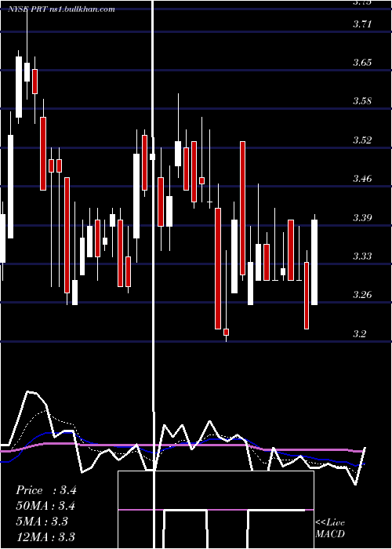Click the 3.46 price axis label
This screenshot has height=549, width=392.
(361, 179)
